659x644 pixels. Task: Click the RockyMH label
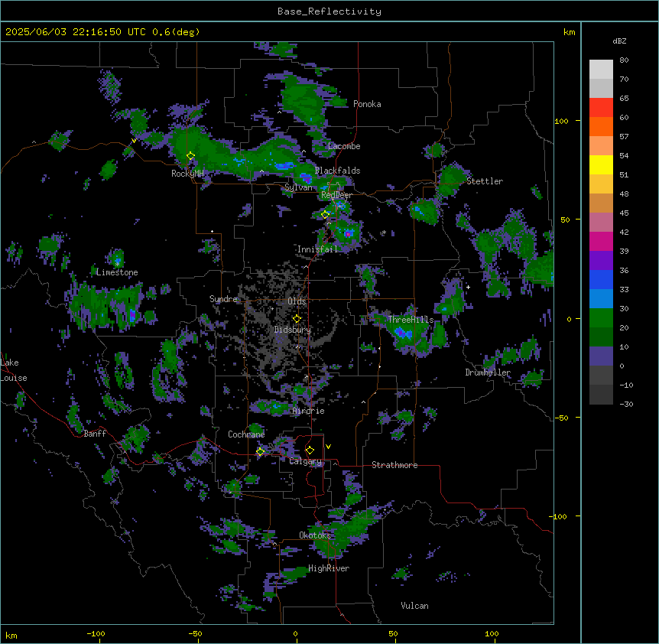[187, 174]
